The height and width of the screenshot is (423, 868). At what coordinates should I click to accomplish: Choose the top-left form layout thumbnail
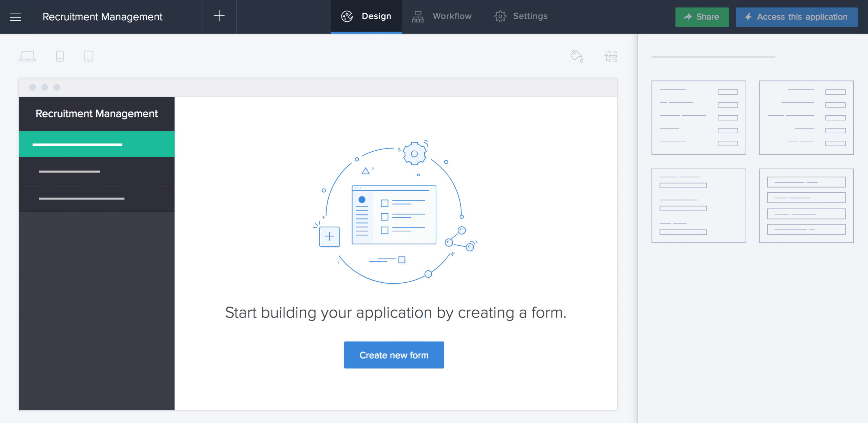pos(698,118)
